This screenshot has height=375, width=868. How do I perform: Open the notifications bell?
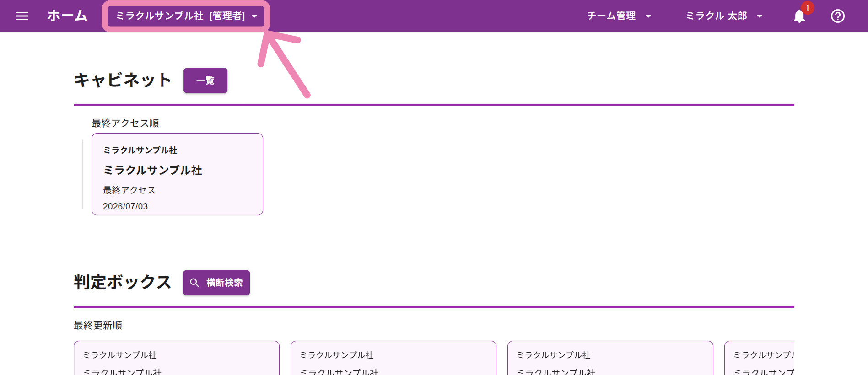(799, 16)
